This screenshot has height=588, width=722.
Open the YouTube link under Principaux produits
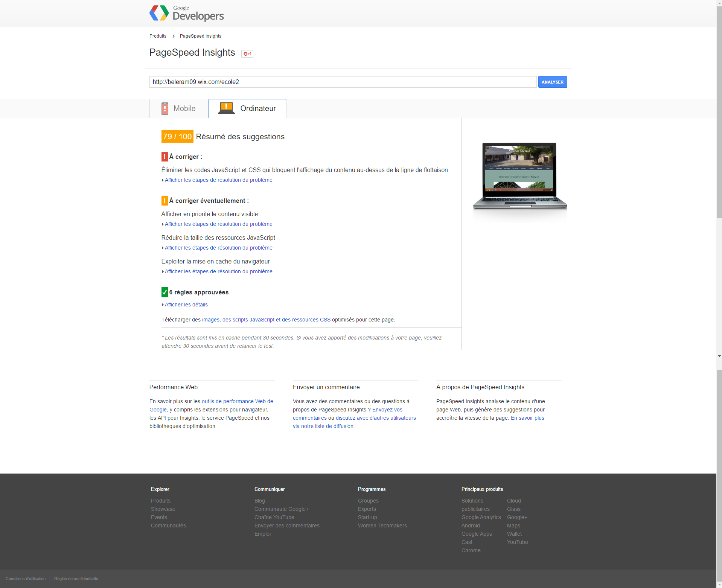pyautogui.click(x=518, y=542)
